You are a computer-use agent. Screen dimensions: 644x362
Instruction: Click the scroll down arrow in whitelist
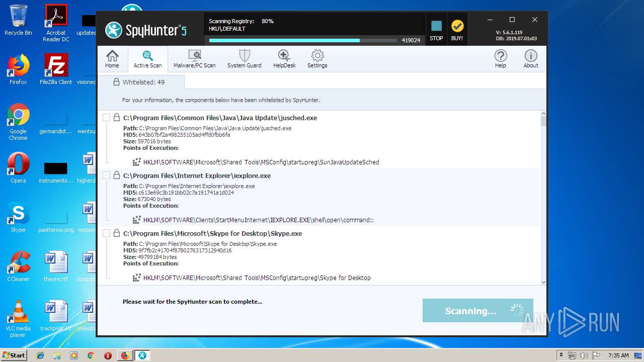click(x=543, y=282)
